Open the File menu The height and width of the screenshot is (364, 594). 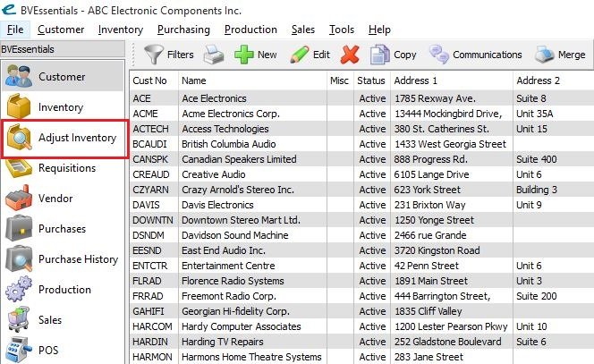[15, 30]
